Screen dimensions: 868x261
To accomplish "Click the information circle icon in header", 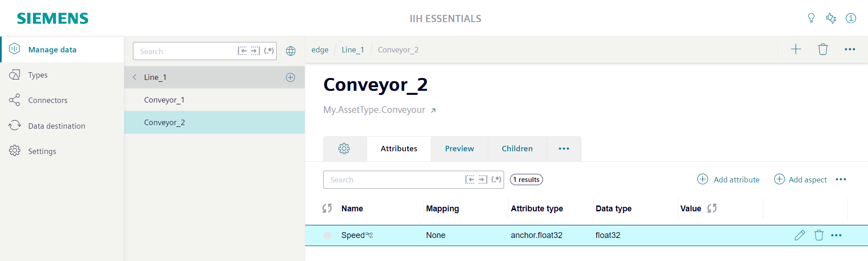I will [851, 18].
